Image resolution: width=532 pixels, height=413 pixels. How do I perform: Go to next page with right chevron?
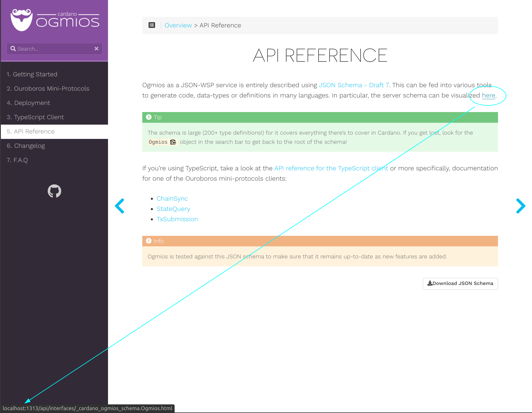click(521, 206)
